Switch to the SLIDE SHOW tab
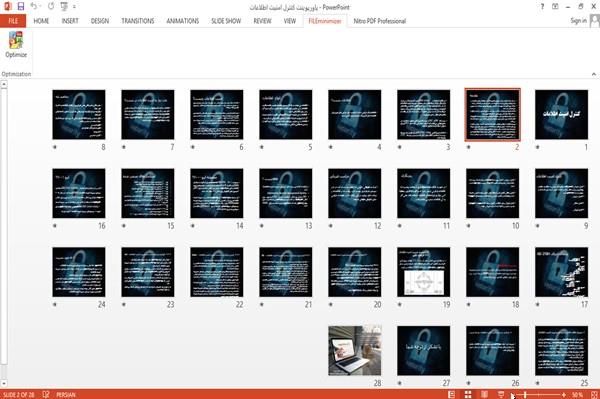The width and height of the screenshot is (600, 399). point(226,21)
